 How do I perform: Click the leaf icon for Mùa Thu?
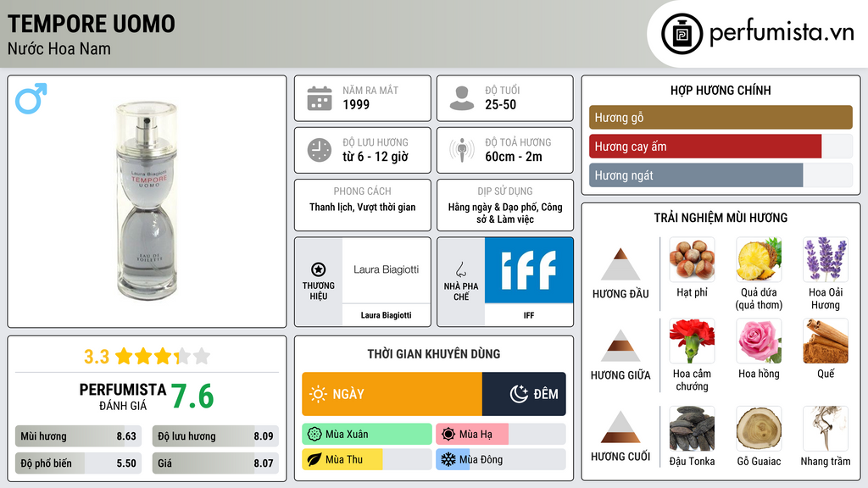pyautogui.click(x=314, y=460)
